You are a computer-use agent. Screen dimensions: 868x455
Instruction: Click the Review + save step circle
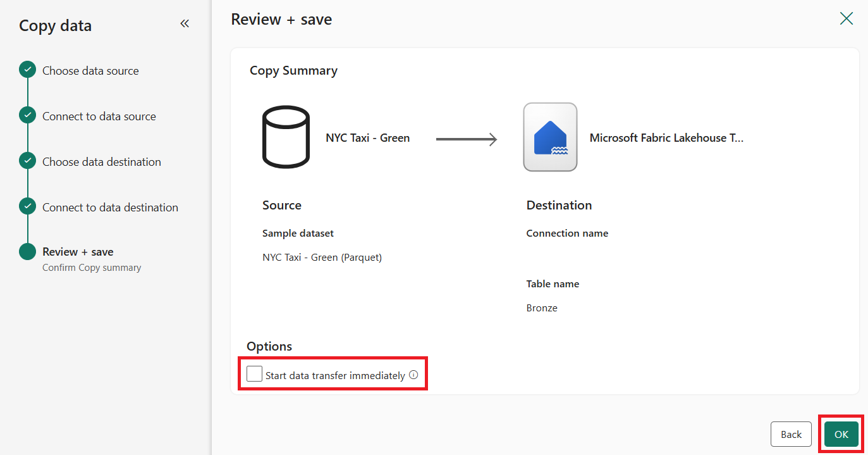click(27, 252)
